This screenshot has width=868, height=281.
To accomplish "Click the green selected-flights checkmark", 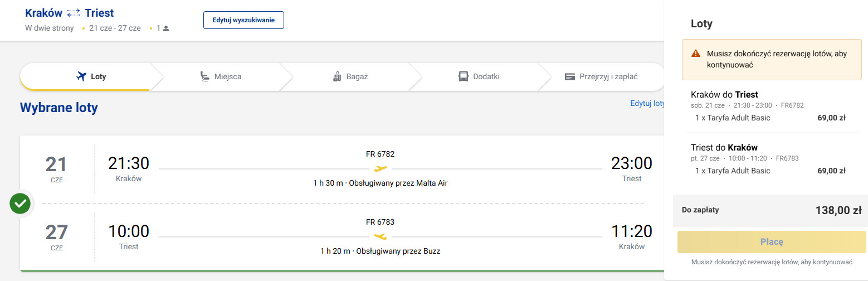I will tap(19, 204).
